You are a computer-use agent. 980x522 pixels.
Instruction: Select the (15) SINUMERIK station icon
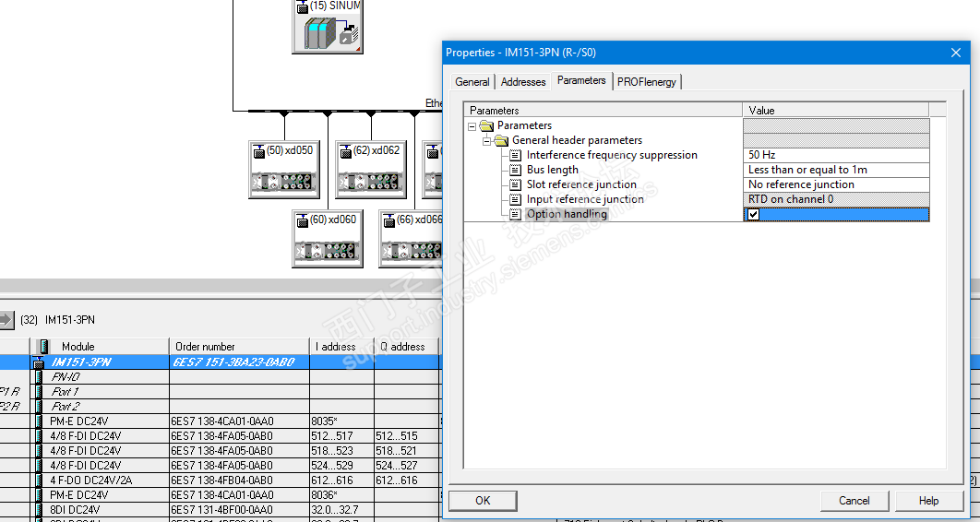point(327,26)
